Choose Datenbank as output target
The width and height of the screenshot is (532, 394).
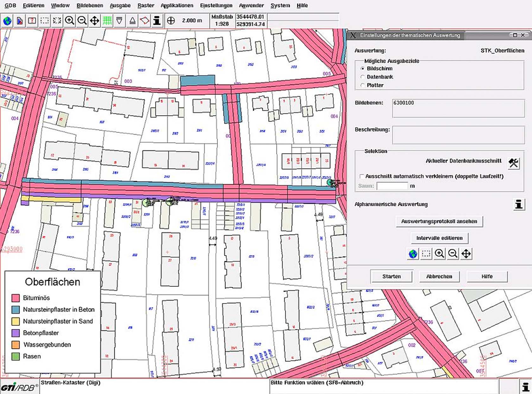tap(363, 77)
